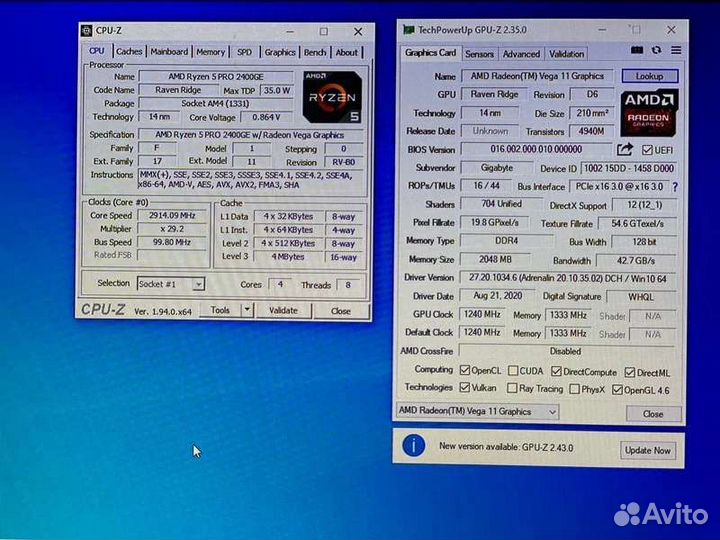Click the BIOS version share/export icon
This screenshot has width=720, height=540.
624,149
